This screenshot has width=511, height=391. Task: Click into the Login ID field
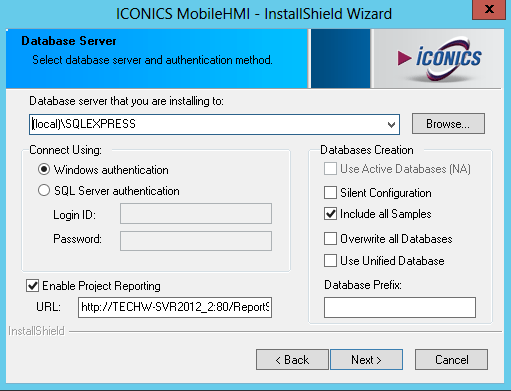[196, 214]
